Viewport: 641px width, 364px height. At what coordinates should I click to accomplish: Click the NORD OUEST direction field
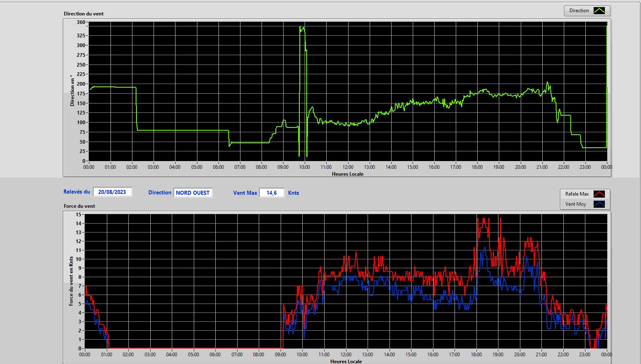193,193
